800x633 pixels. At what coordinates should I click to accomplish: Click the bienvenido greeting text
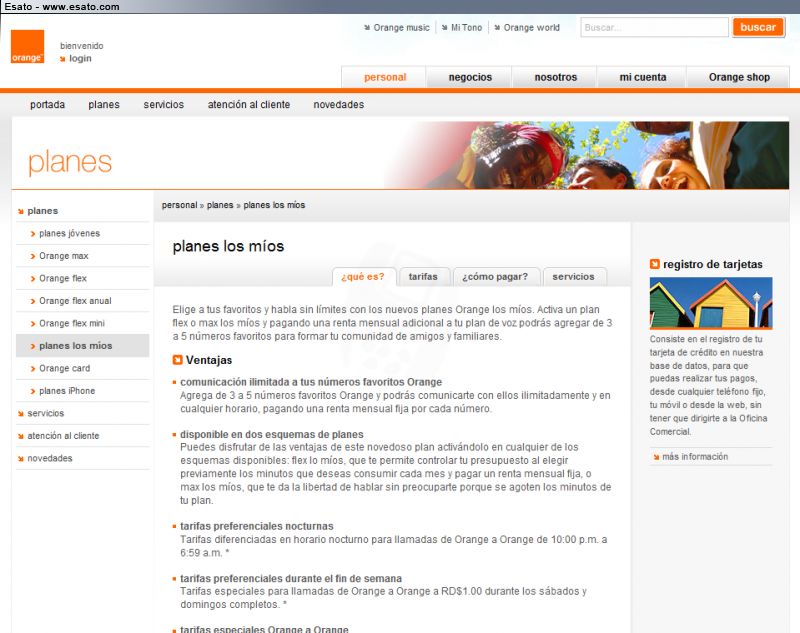pos(82,46)
